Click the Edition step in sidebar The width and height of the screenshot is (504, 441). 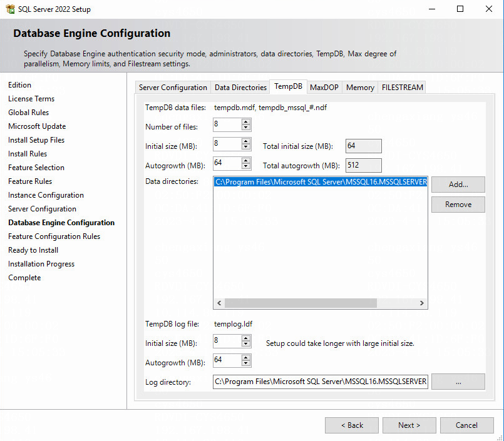19,85
